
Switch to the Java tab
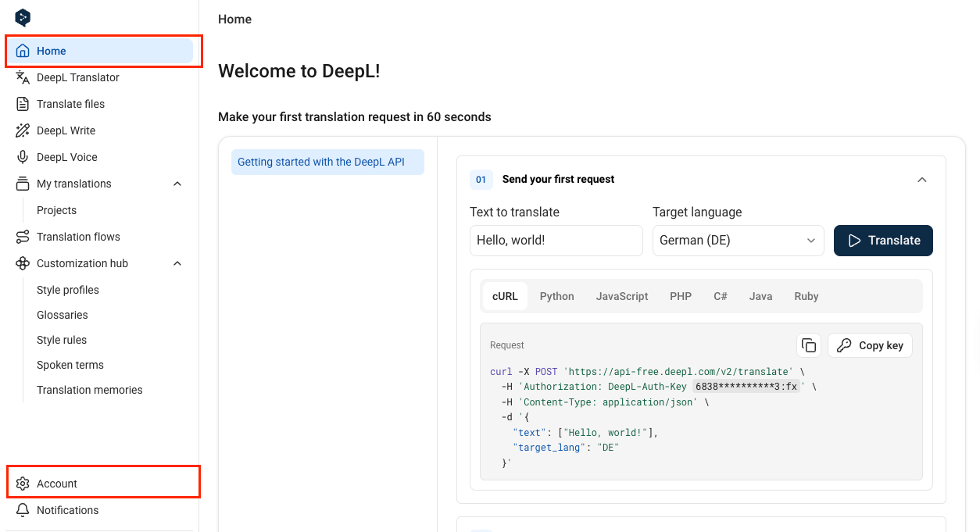(x=760, y=296)
